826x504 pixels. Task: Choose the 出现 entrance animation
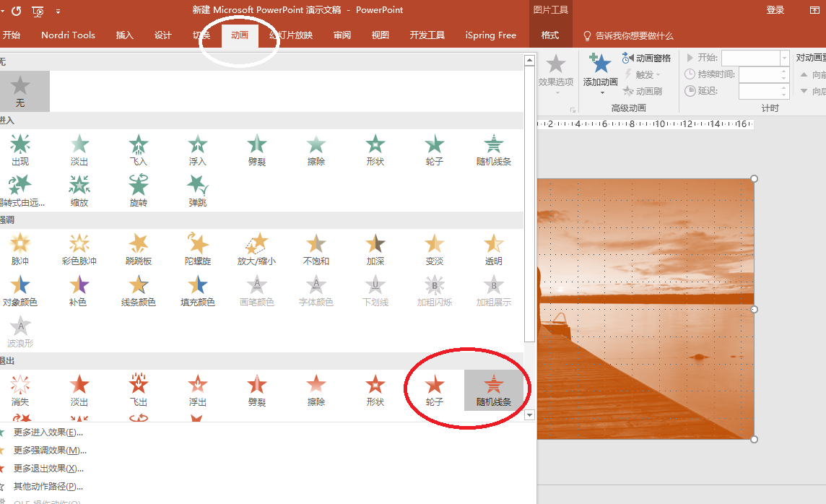point(20,150)
